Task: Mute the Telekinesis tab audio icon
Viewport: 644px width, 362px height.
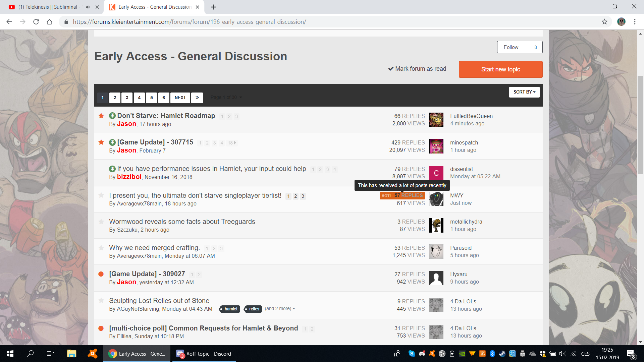Action: pos(88,7)
